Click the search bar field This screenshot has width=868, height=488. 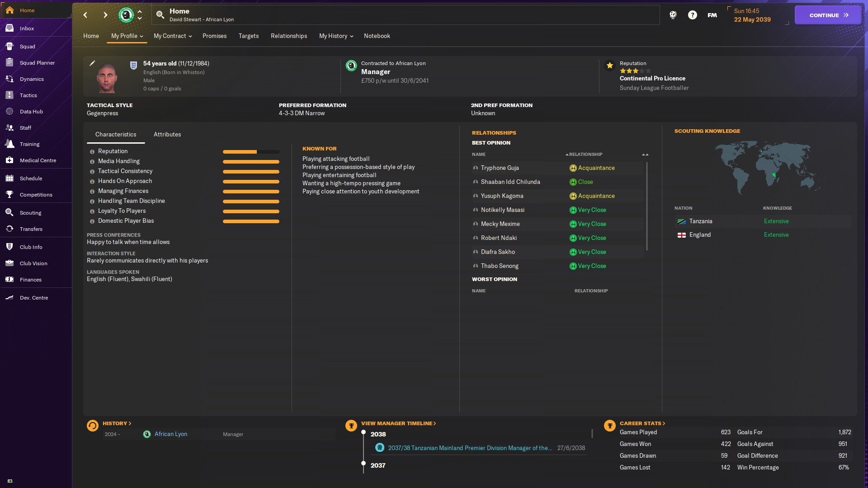click(x=407, y=15)
